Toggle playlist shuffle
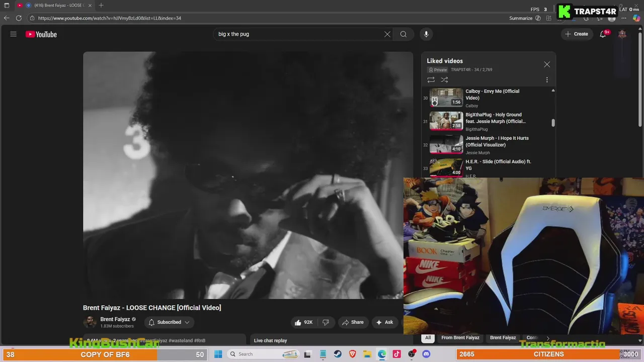This screenshot has width=644, height=362. [x=444, y=80]
